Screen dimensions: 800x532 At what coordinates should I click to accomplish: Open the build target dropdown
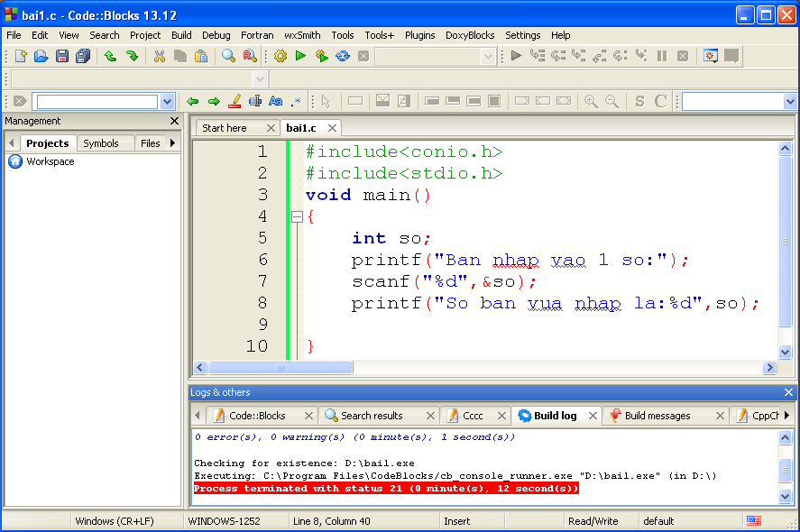[x=488, y=56]
